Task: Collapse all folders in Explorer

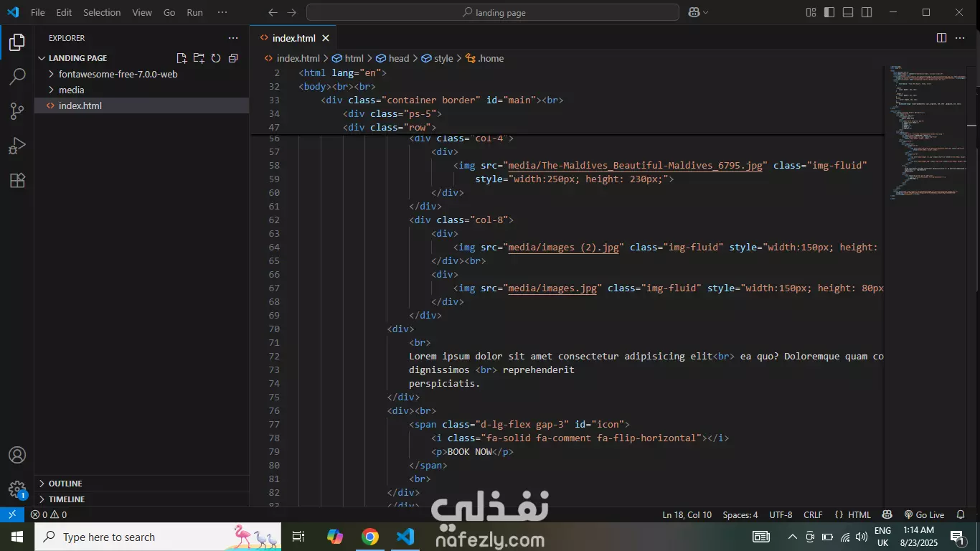Action: point(233,58)
